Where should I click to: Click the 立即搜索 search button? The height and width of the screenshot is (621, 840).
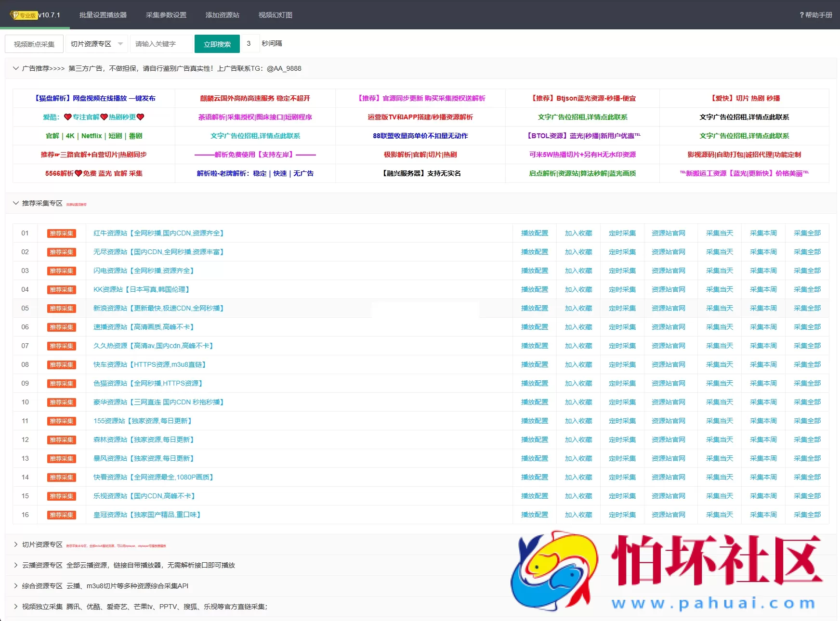(217, 43)
